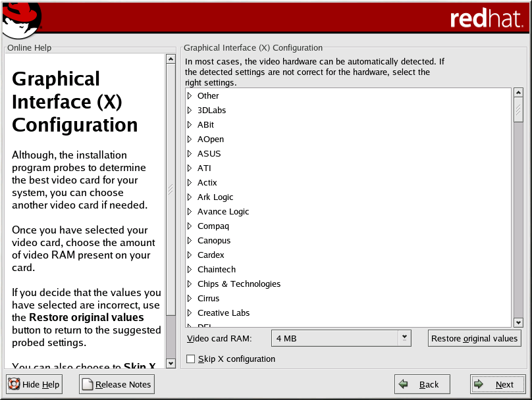Click the left arrow icon on Back

click(x=404, y=384)
